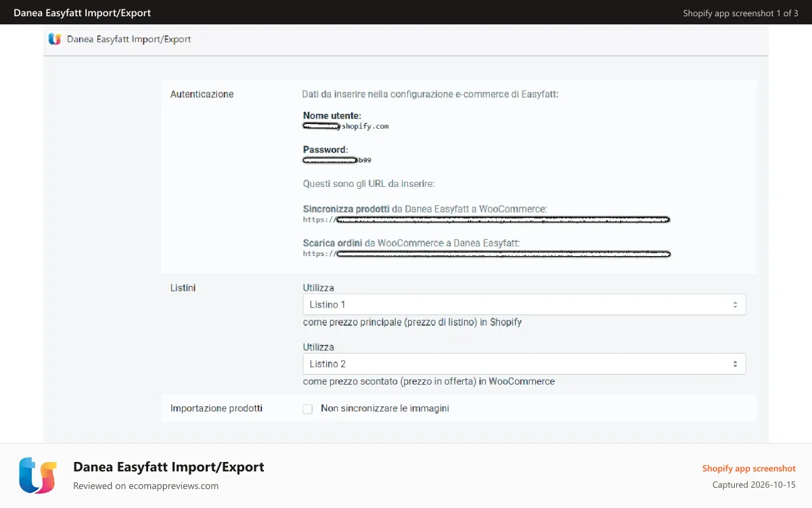Screen dimensions: 812x508
Task: Click the Importazione prodotti section label
Action: (217, 408)
